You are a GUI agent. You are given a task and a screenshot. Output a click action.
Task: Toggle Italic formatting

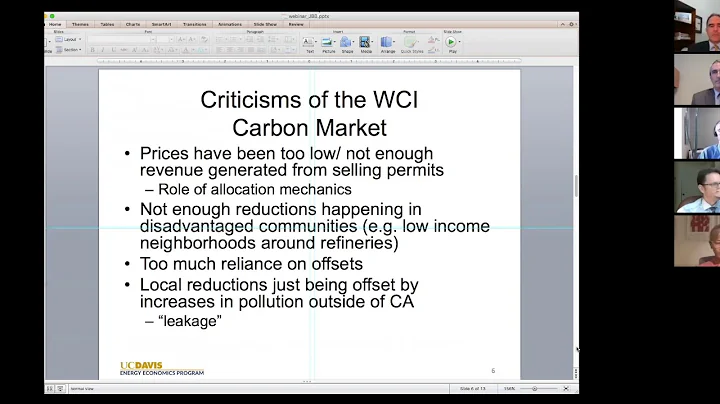103,50
